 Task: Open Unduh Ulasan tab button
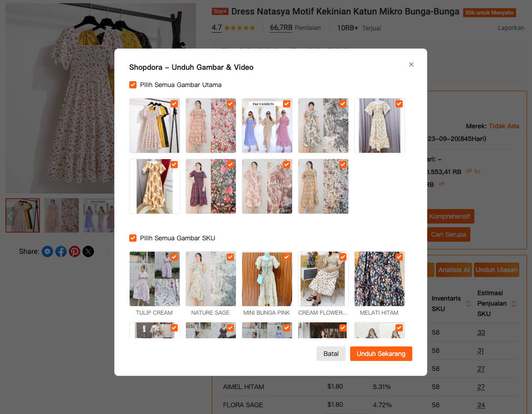point(496,270)
